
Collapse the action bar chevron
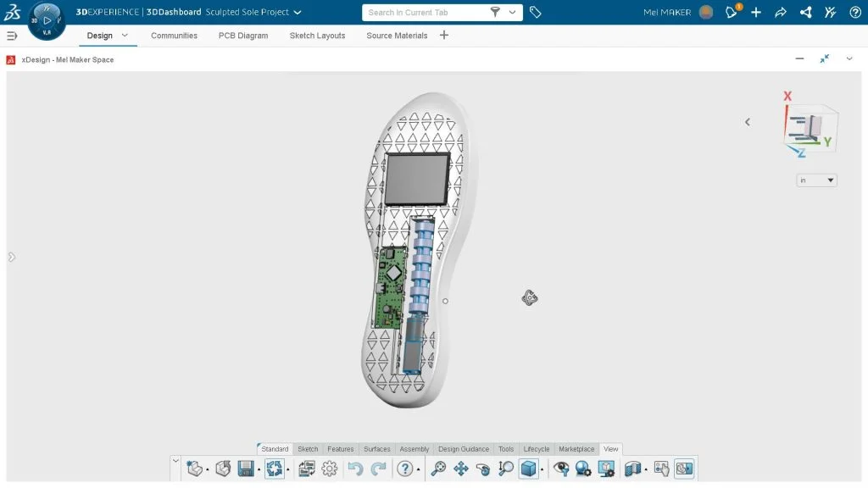175,460
